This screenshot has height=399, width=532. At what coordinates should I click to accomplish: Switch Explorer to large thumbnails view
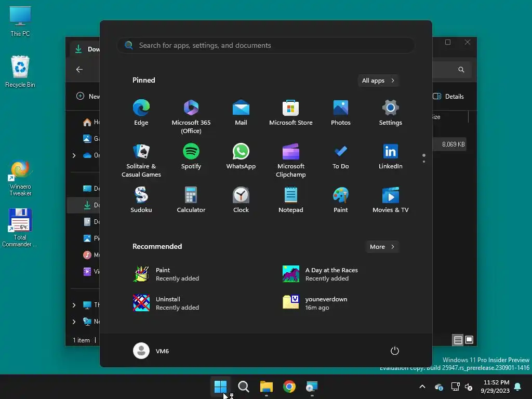click(469, 340)
